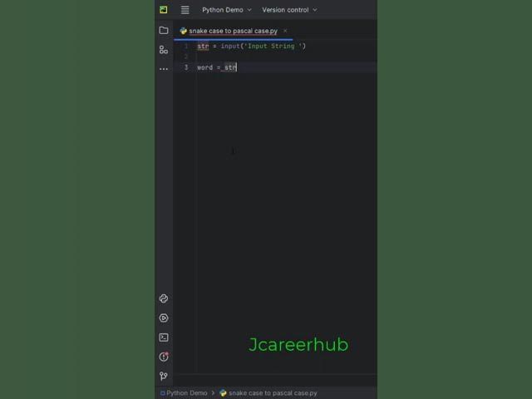532x399 pixels.
Task: Expand the Version control dropdown
Action: pos(289,10)
